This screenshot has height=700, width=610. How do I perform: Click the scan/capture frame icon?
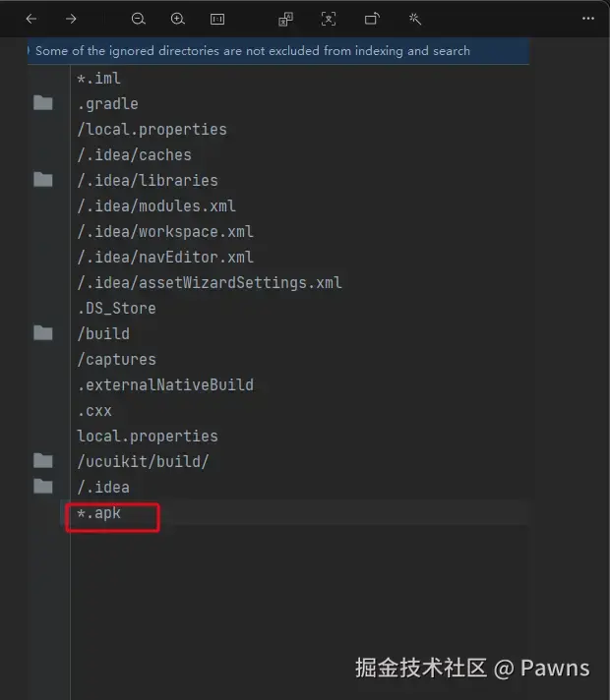click(x=329, y=19)
